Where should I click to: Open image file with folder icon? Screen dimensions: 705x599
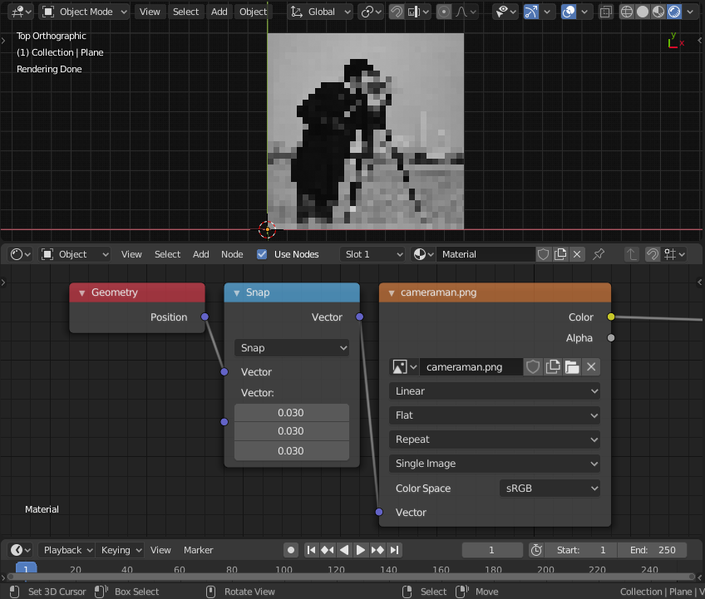click(x=572, y=367)
